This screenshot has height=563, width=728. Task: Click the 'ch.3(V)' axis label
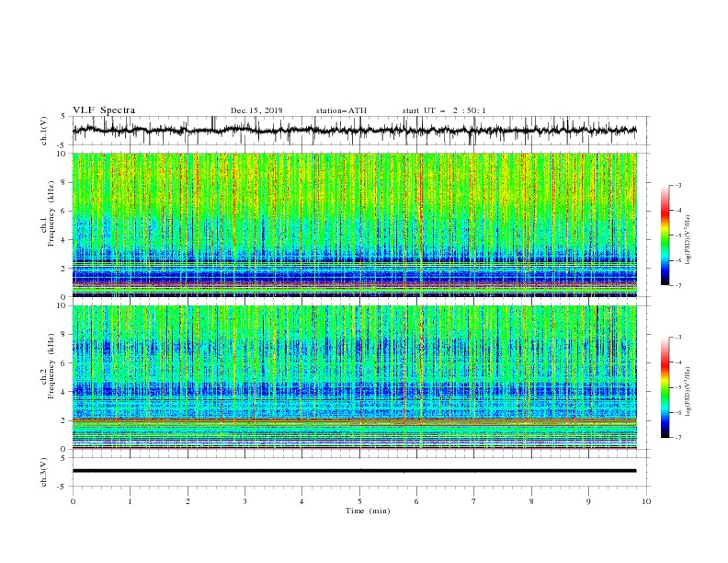pos(44,472)
